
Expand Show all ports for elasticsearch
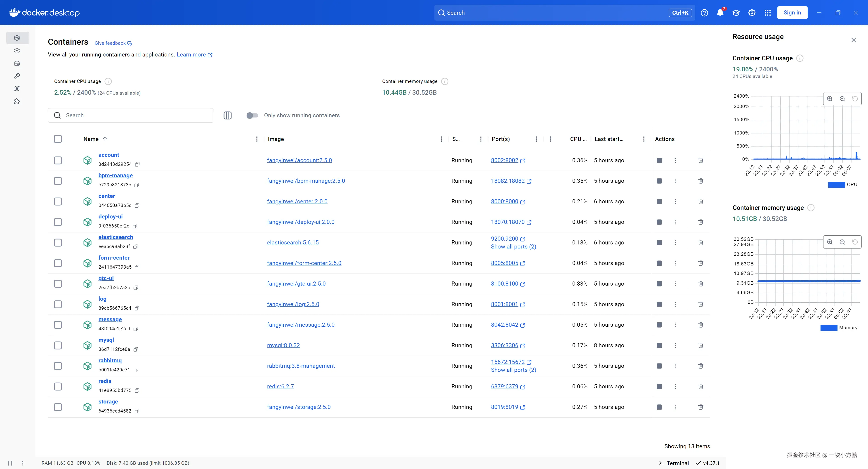[x=513, y=246]
